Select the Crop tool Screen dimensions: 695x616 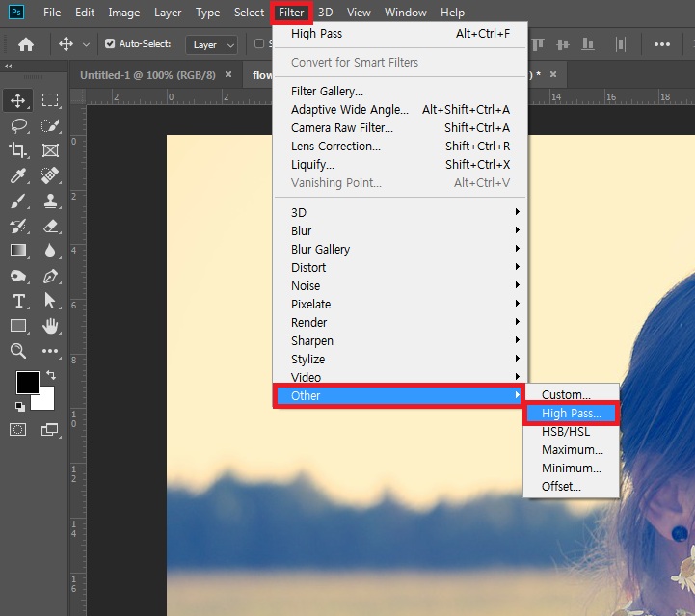point(17,150)
